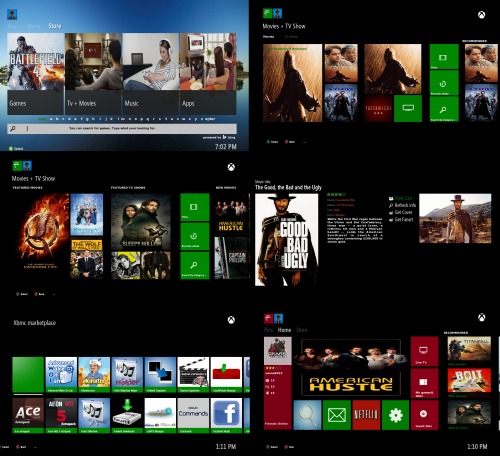Image resolution: width=500 pixels, height=456 pixels.
Task: Click Search by category tile in Shawshank screen
Action: pos(444,109)
